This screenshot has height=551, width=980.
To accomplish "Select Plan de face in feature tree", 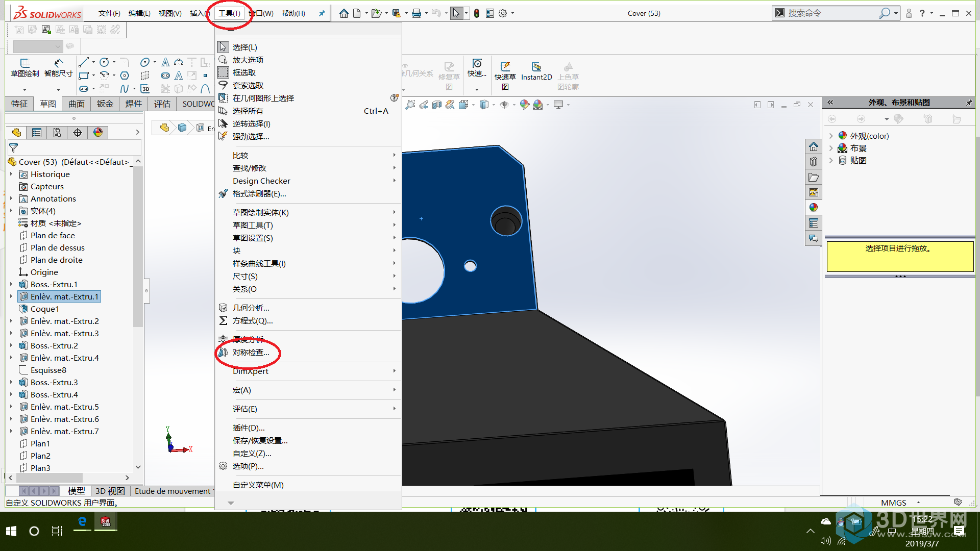I will tap(53, 235).
